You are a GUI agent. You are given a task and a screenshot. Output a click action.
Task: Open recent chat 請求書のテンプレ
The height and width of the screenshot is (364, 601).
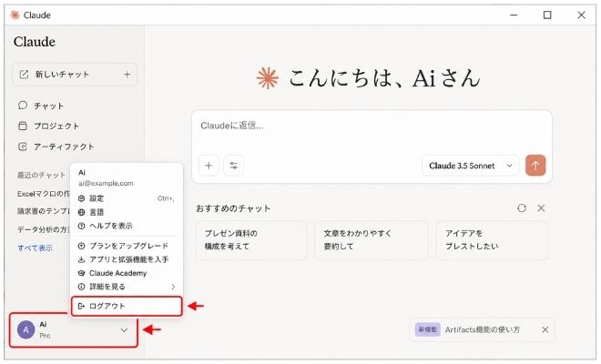coord(44,211)
